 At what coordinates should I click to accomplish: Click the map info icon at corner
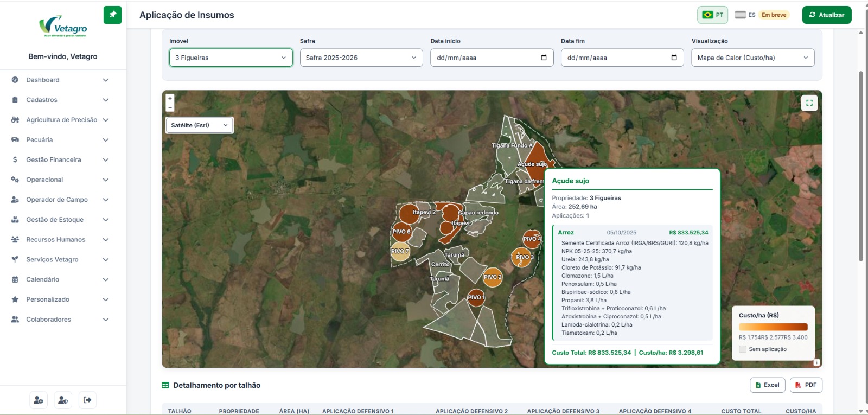pyautogui.click(x=816, y=362)
